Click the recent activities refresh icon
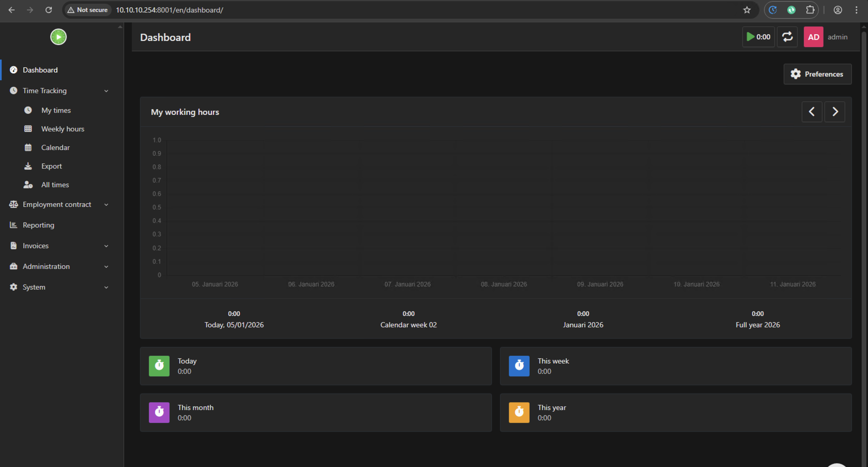The height and width of the screenshot is (467, 868). (787, 37)
